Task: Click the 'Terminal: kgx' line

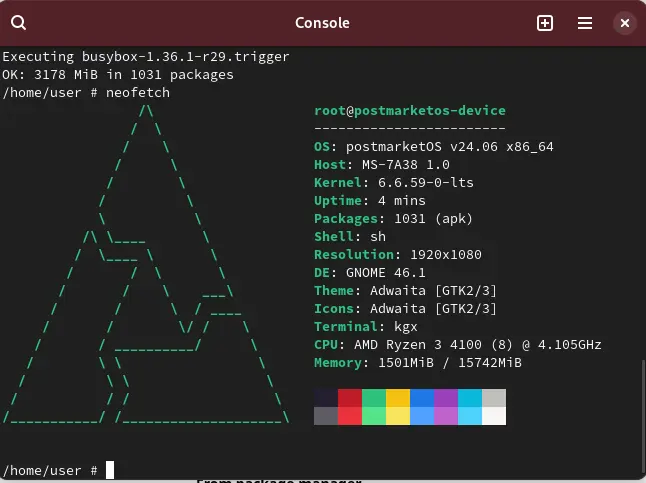Action: click(x=366, y=327)
